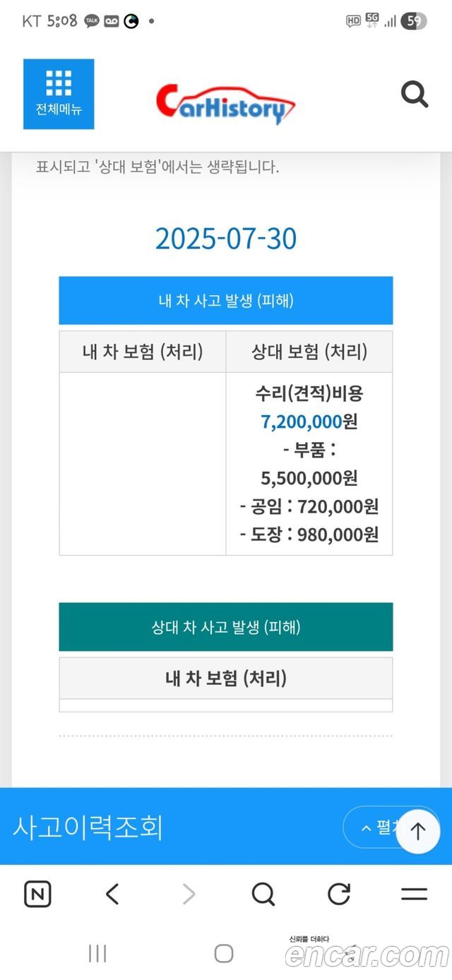
Task: Tap the CarHistory logo
Action: pyautogui.click(x=225, y=104)
